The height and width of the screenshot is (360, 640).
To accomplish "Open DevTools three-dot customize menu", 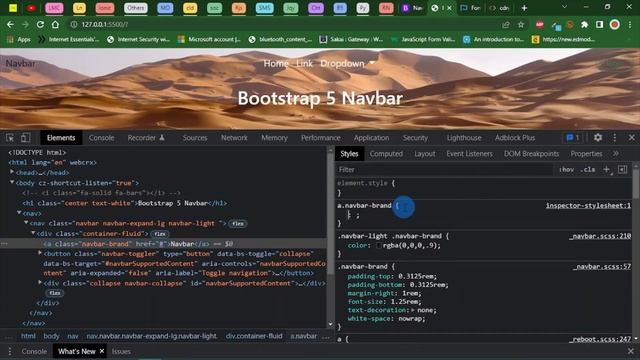I will [x=615, y=138].
